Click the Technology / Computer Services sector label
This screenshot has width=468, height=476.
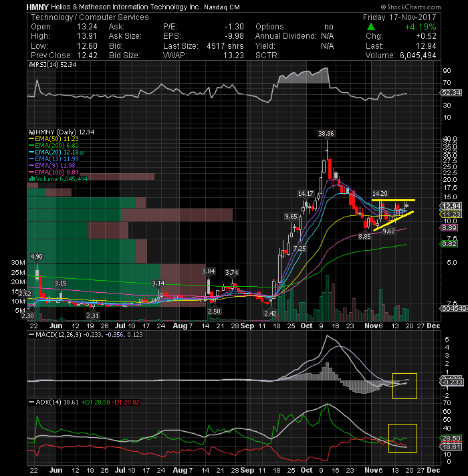(90, 17)
